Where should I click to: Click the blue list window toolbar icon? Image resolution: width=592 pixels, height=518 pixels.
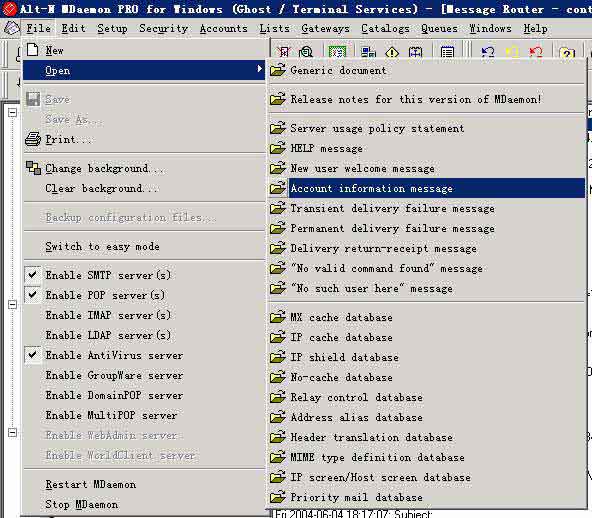pos(447,52)
